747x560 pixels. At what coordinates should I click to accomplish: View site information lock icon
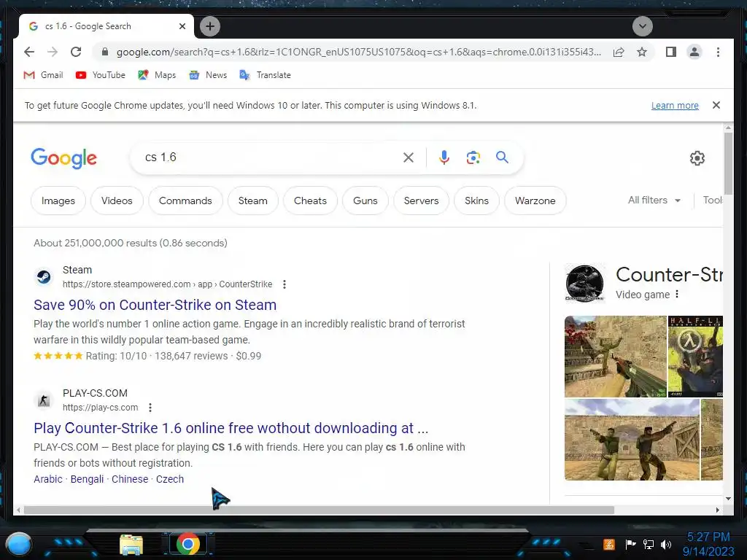click(105, 52)
